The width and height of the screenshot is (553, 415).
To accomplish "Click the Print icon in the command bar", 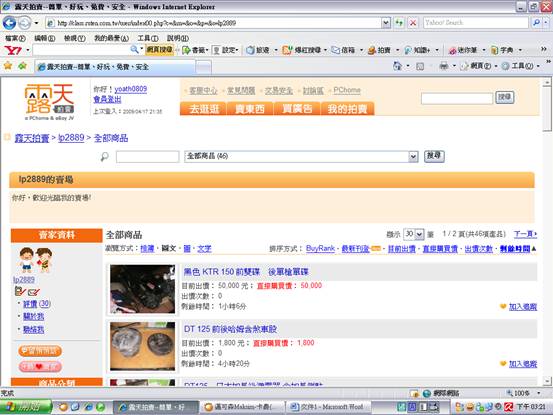I will coord(444,66).
